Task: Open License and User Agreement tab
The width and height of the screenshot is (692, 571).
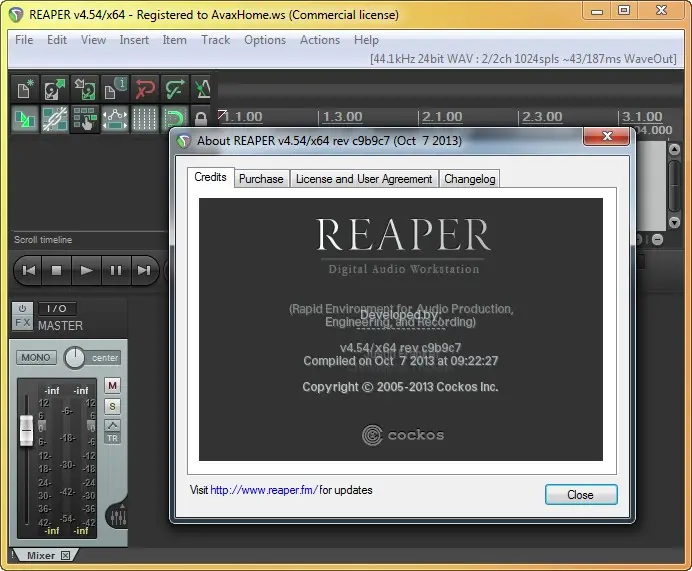Action: click(364, 179)
